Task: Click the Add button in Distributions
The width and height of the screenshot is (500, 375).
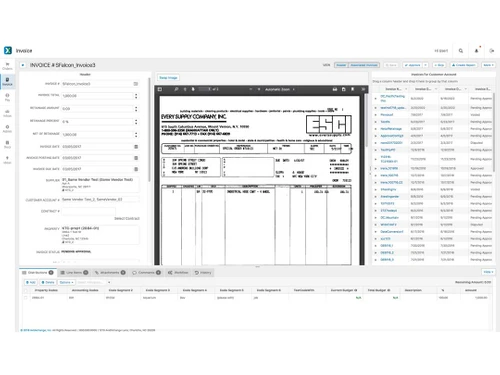Action: [x=31, y=282]
